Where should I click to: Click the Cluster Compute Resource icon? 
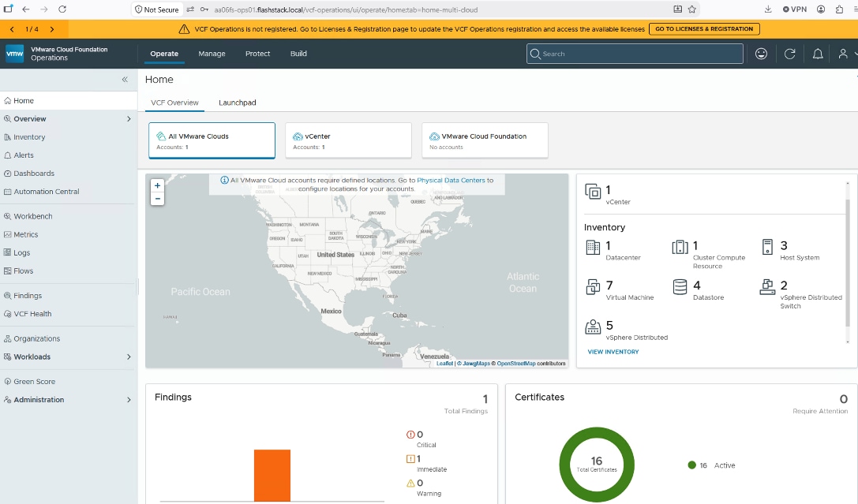coord(680,247)
